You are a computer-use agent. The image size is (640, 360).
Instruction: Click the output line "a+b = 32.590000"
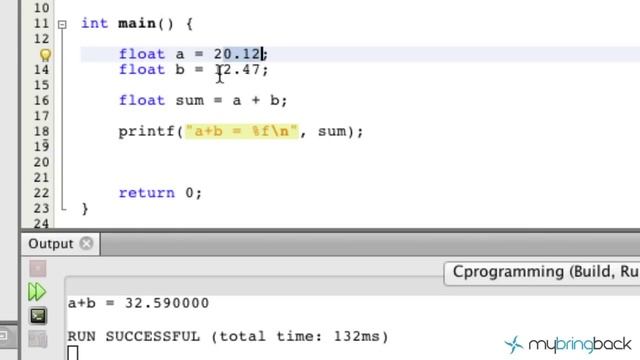tap(138, 303)
